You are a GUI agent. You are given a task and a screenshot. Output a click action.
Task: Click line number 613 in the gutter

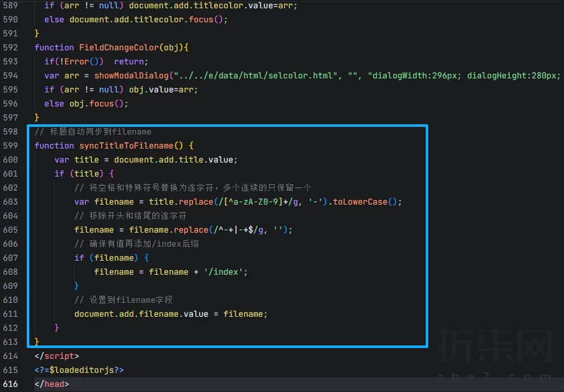coord(10,342)
